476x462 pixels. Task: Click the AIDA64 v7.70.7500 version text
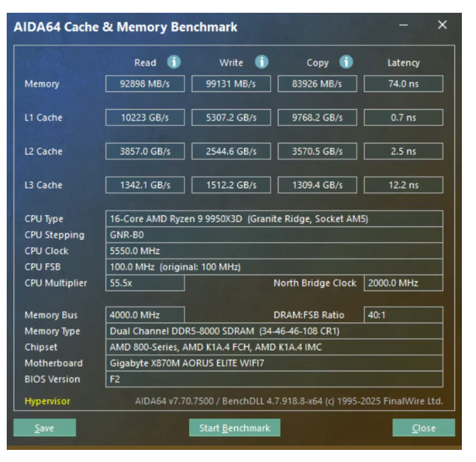288,401
